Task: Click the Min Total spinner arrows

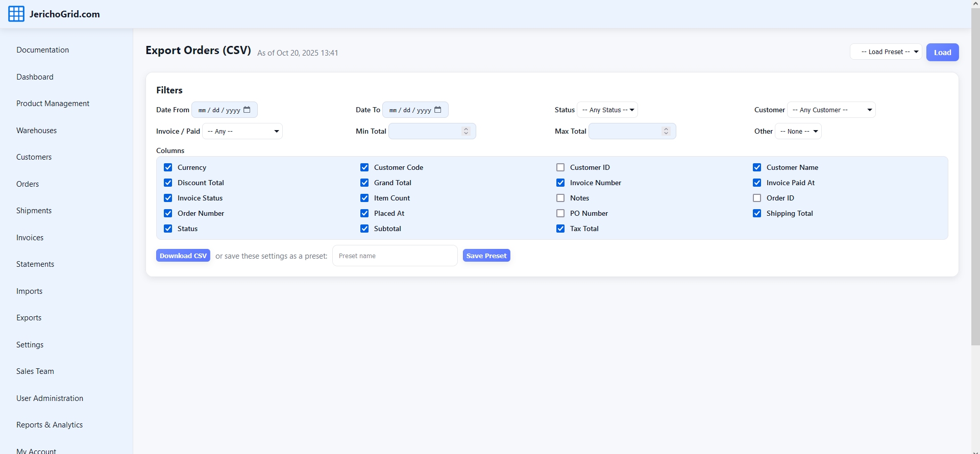Action: [465, 131]
